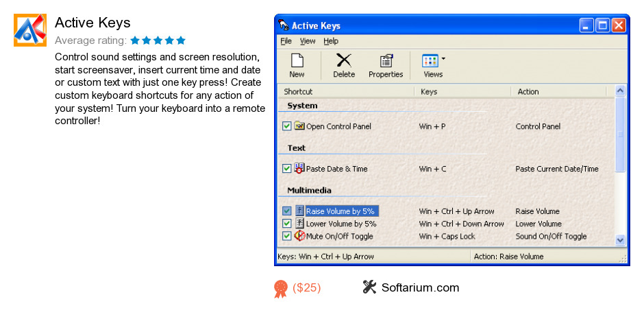
Task: Click the Lower Volume by 5% row icon
Action: (300, 223)
